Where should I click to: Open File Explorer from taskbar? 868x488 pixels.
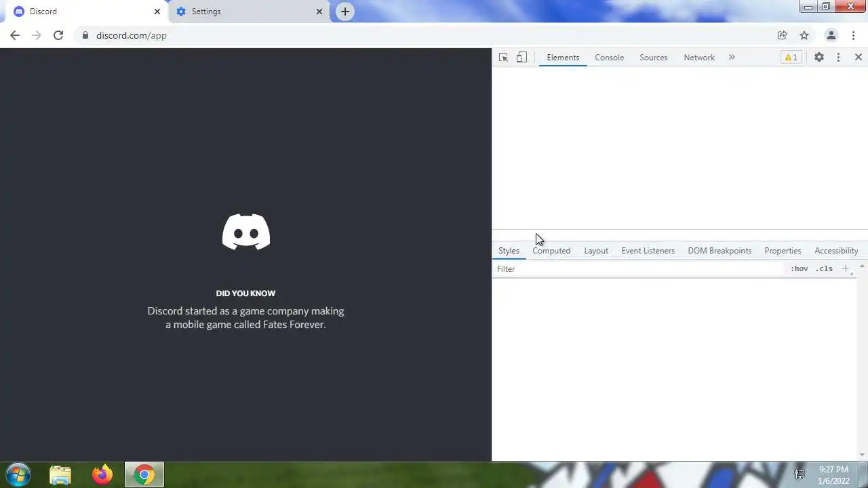[60, 475]
